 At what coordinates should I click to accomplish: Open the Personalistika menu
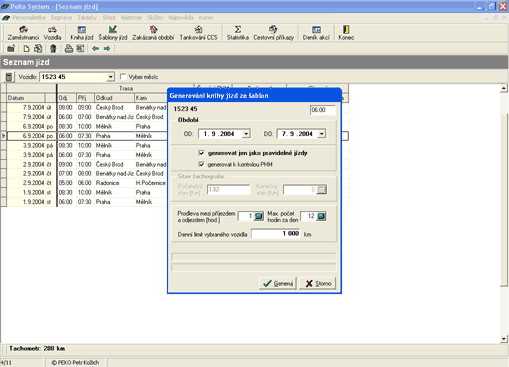tap(29, 18)
